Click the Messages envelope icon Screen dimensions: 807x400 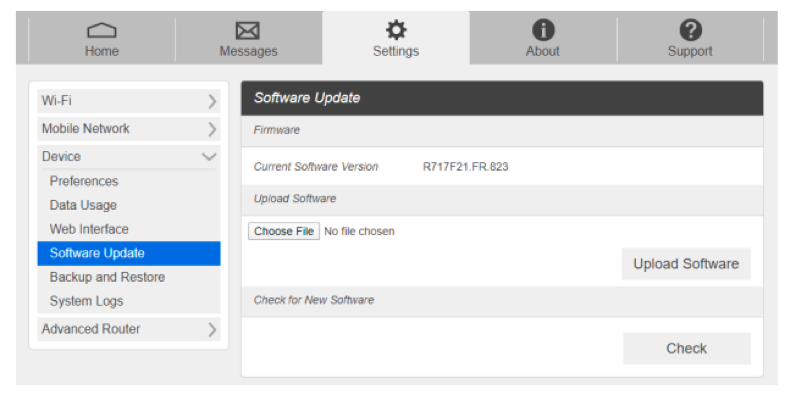tap(248, 31)
